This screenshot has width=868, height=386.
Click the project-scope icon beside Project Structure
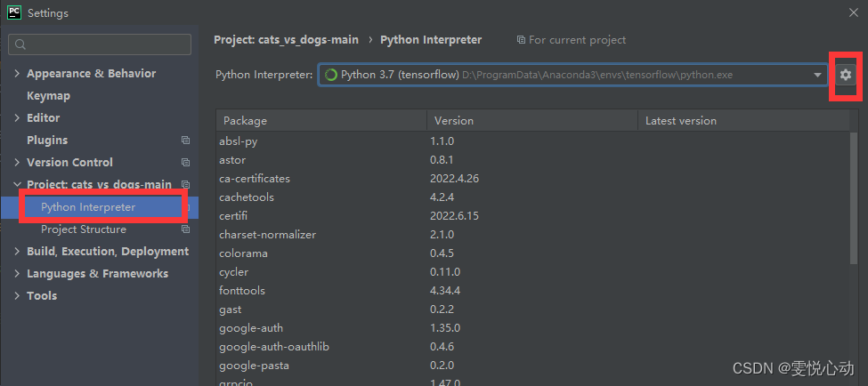185,229
